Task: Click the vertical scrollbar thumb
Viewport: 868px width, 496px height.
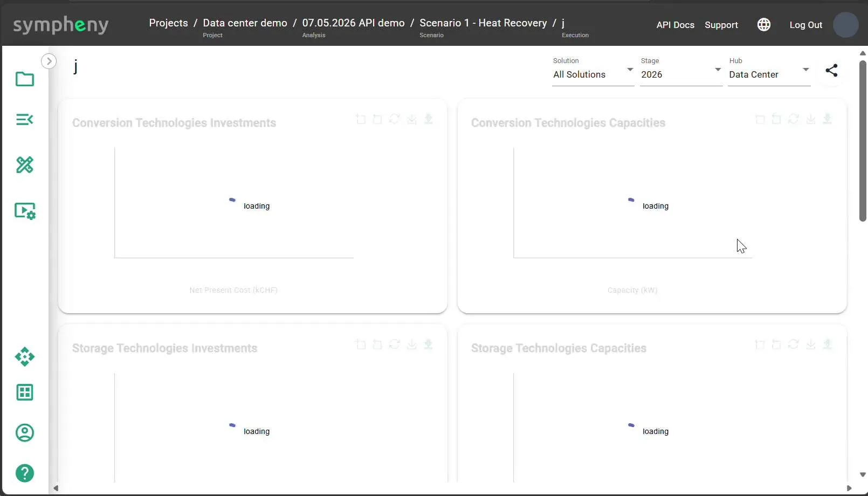Action: click(x=863, y=141)
